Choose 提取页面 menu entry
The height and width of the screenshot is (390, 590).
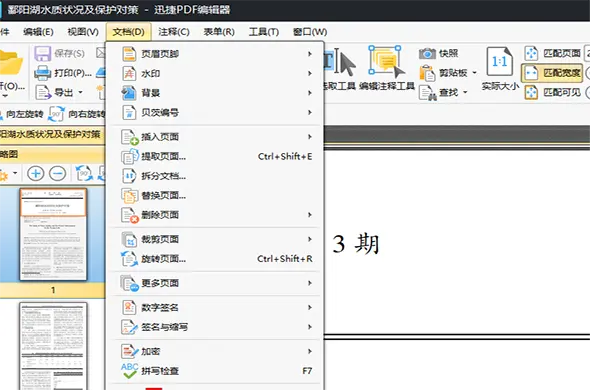[215, 156]
